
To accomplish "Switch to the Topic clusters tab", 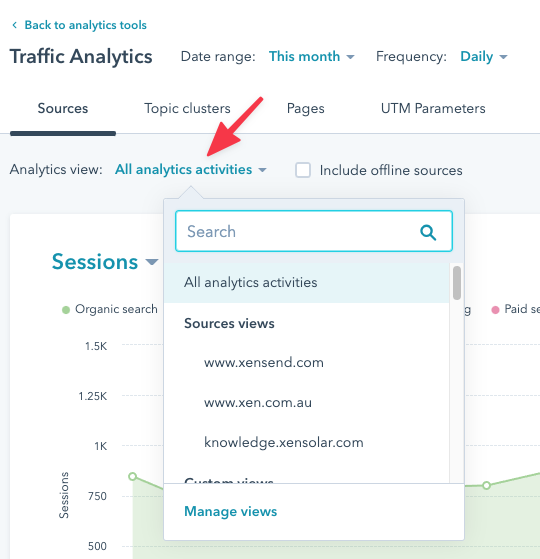I will (187, 108).
